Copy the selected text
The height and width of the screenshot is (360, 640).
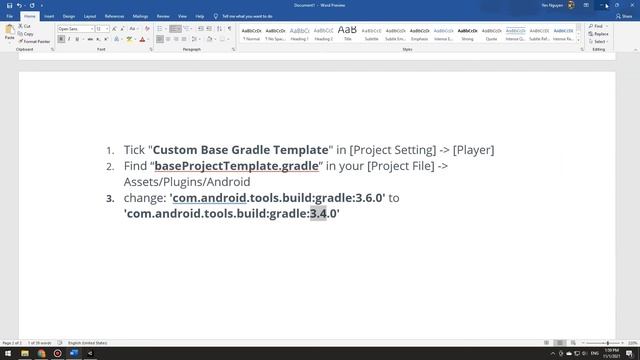[25, 34]
